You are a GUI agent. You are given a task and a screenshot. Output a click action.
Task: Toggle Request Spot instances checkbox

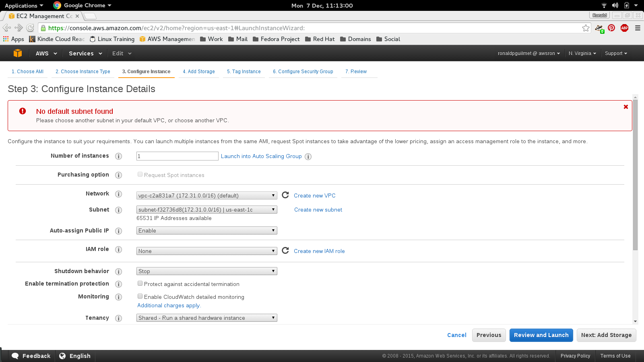coord(140,174)
